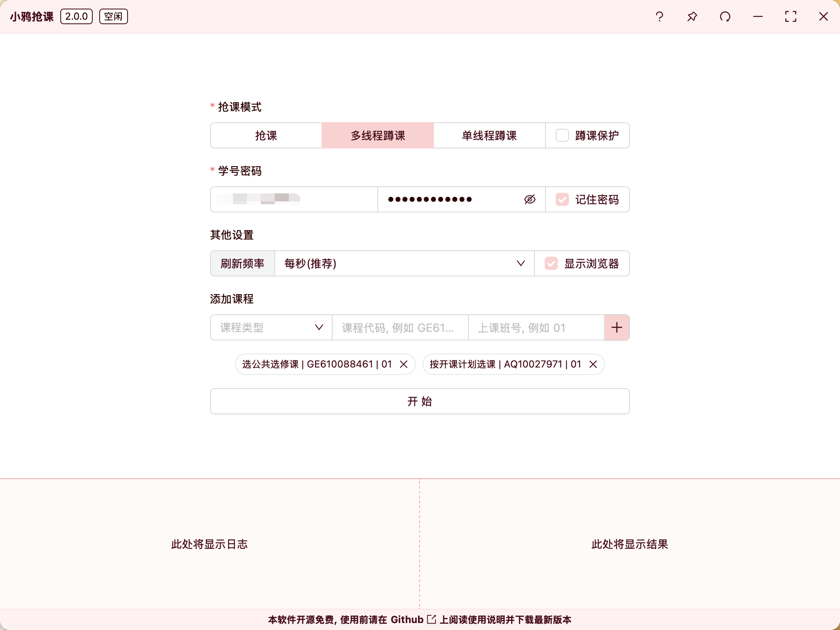Open the Github external link icon
840x630 pixels.
pos(431,619)
